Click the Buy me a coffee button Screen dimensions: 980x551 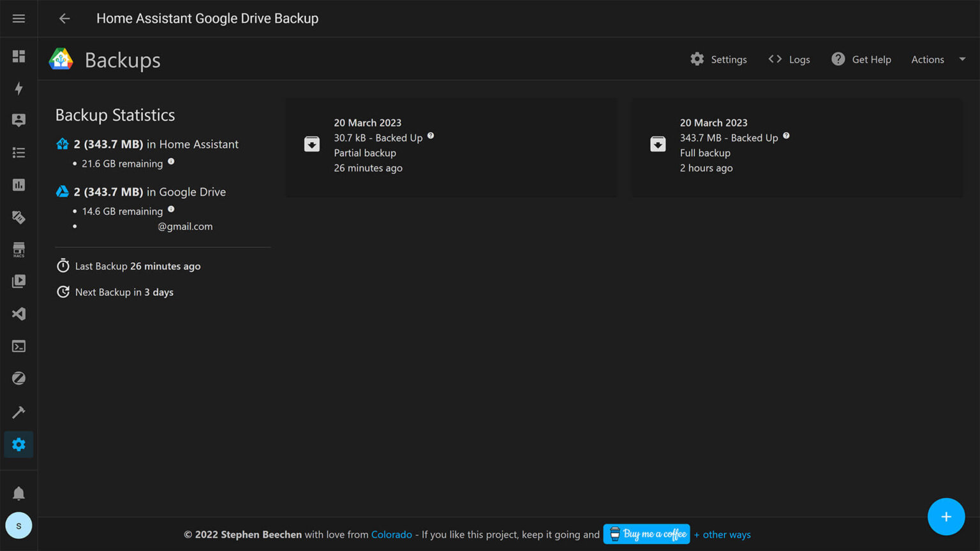(646, 534)
